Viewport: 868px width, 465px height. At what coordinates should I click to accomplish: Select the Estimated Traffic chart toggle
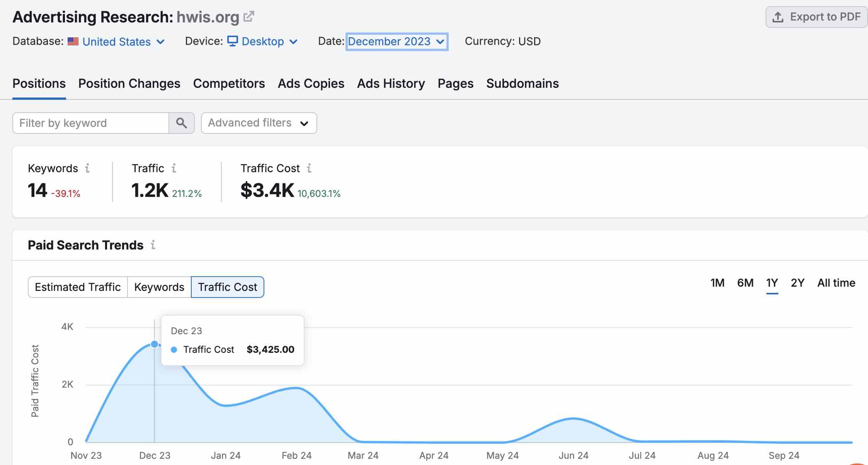pos(78,287)
